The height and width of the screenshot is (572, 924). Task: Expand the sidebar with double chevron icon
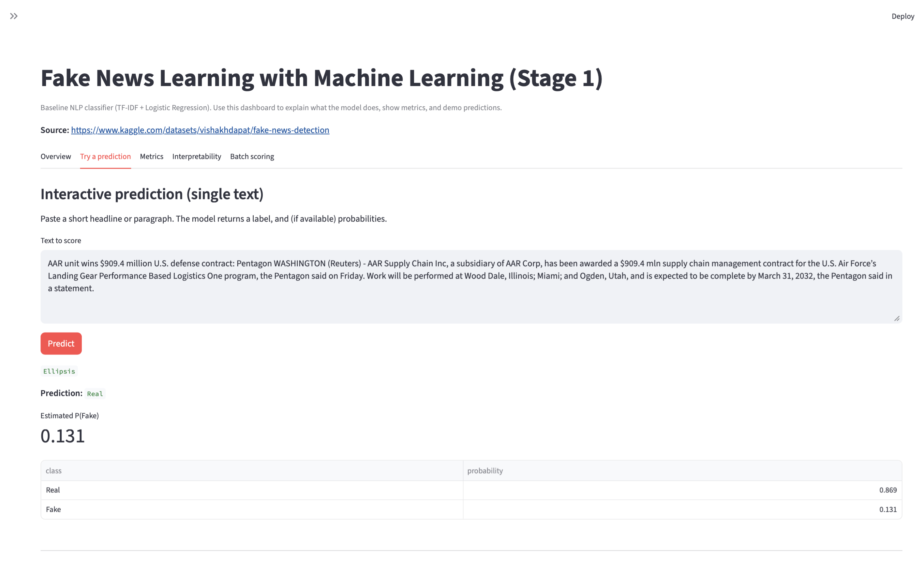[x=14, y=16]
